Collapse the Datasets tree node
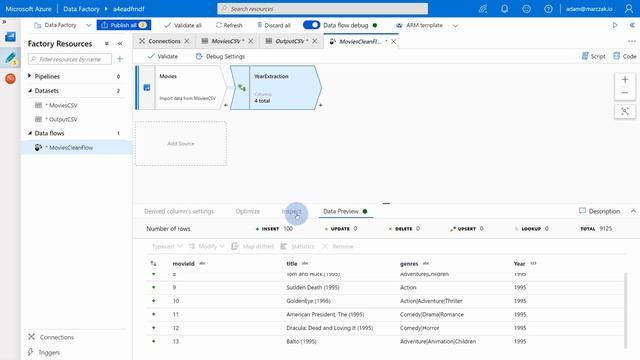The height and width of the screenshot is (360, 640). tap(30, 91)
